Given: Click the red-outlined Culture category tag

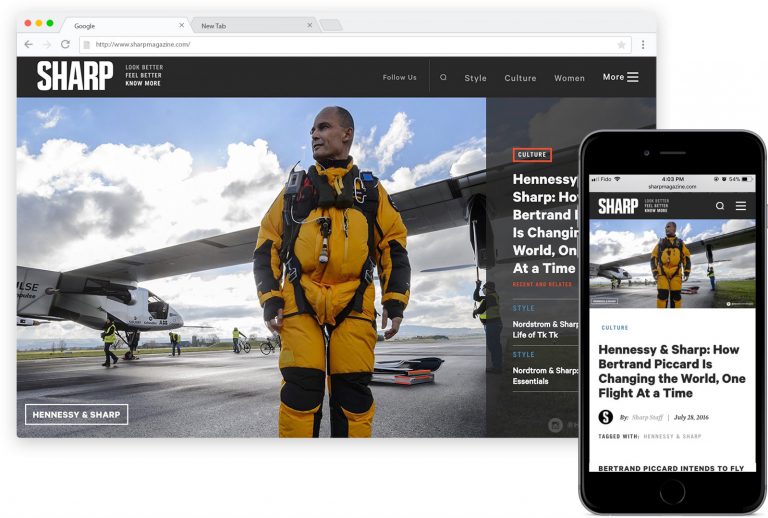Looking at the screenshot, I should tap(532, 155).
